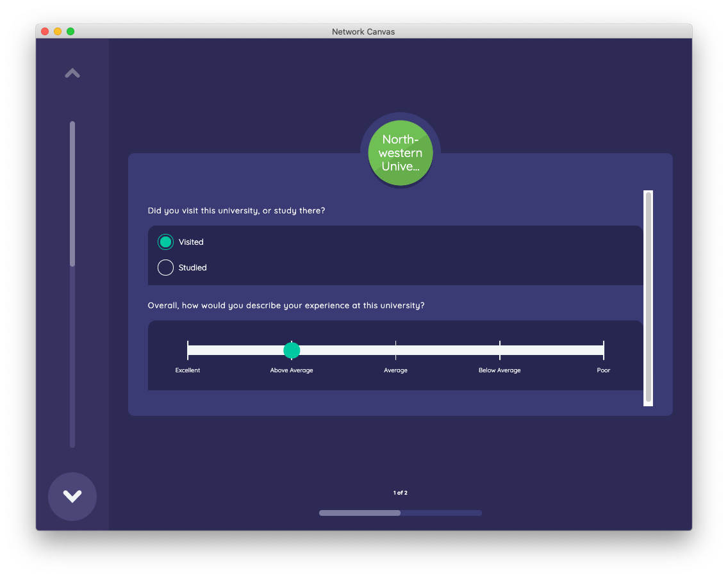728x578 pixels.
Task: Move slider to the Below Average tick
Action: coord(500,351)
